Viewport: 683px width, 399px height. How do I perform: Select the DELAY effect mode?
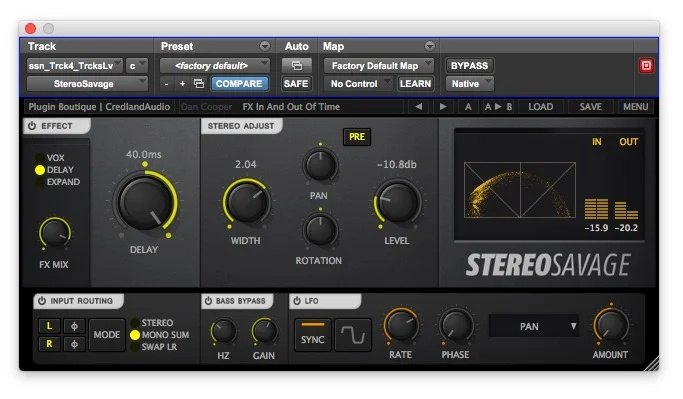(x=55, y=170)
